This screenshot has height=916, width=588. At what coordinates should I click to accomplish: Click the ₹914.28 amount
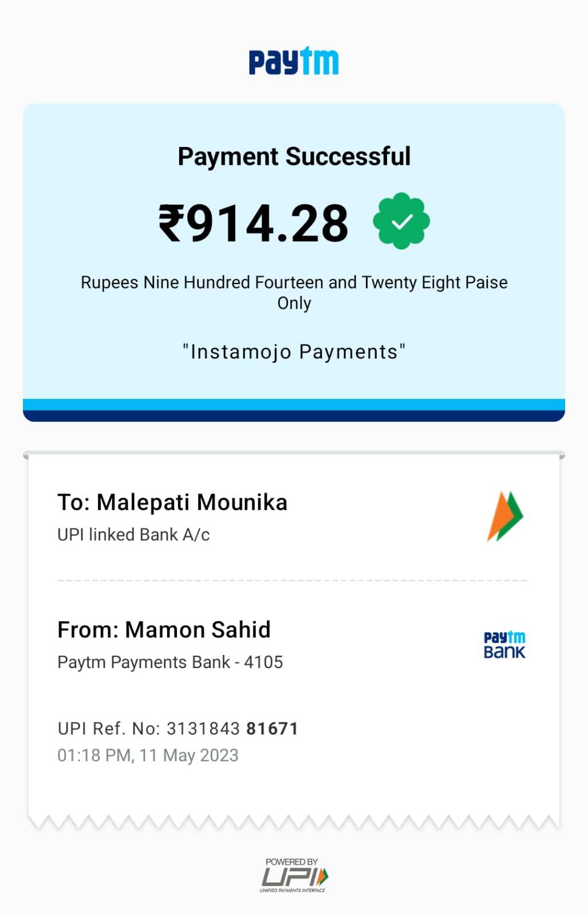click(254, 223)
